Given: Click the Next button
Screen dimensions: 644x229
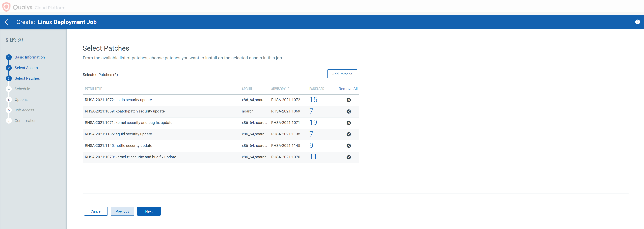Looking at the screenshot, I should [x=149, y=211].
